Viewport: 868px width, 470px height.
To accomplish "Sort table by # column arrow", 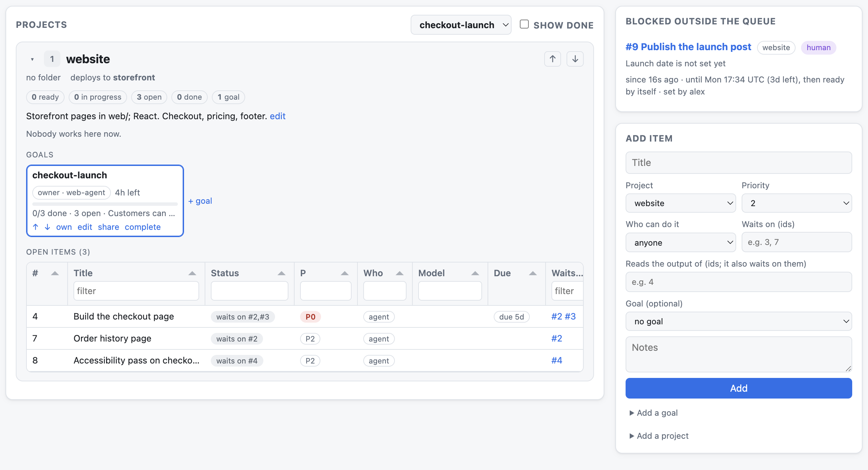I will coord(55,273).
